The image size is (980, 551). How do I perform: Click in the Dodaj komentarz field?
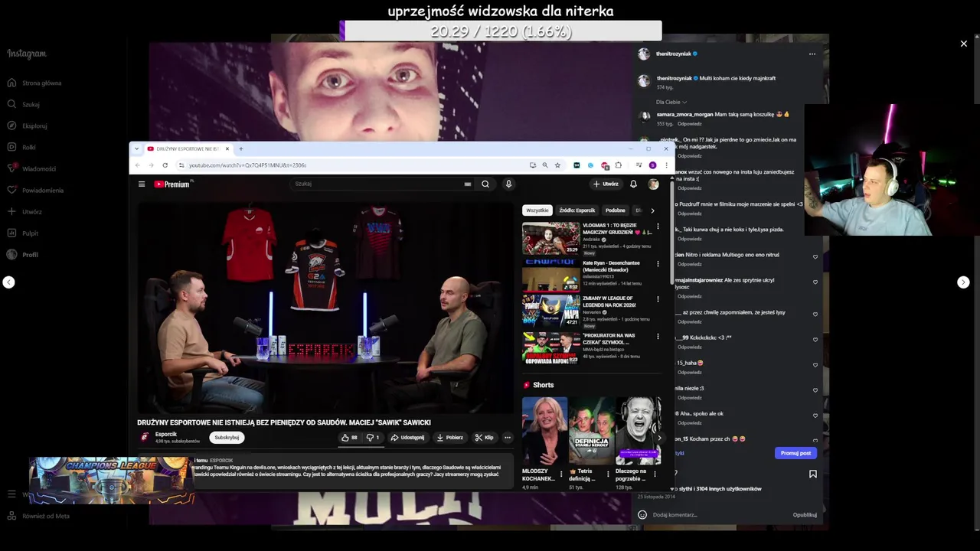[x=720, y=515]
